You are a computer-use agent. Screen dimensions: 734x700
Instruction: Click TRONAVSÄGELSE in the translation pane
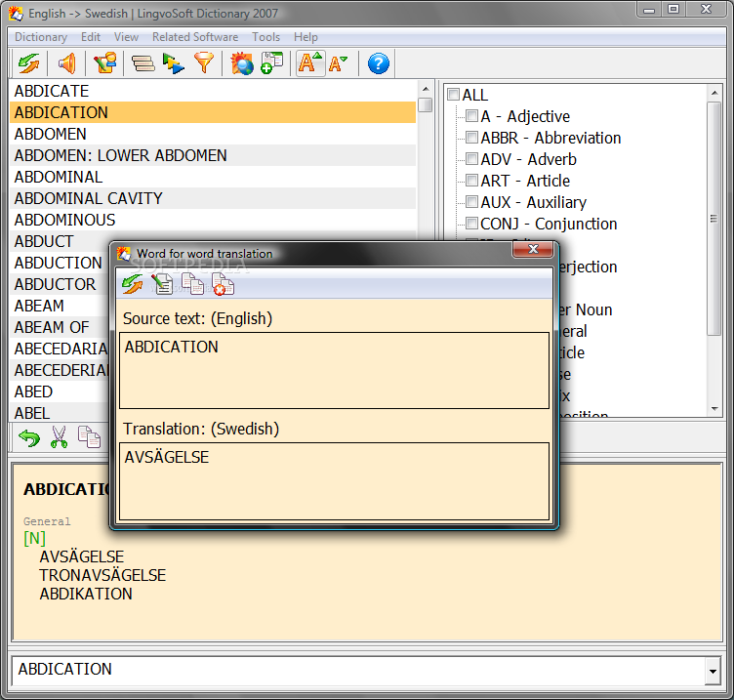coord(102,575)
